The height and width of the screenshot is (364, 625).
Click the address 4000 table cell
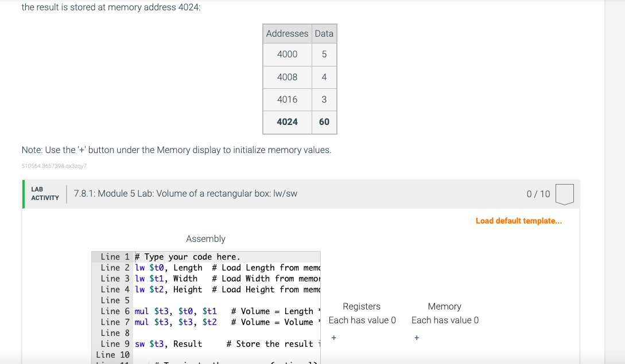[x=287, y=54]
